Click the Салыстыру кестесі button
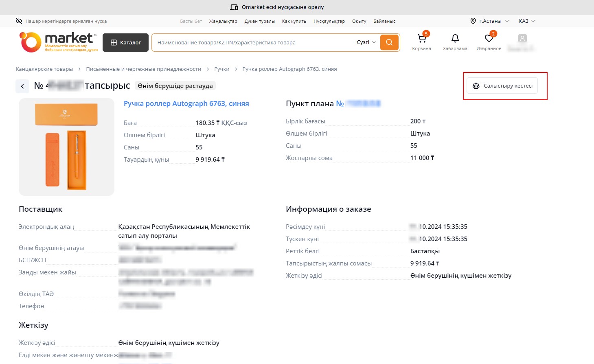Screen dimensions: 594x364 point(502,86)
